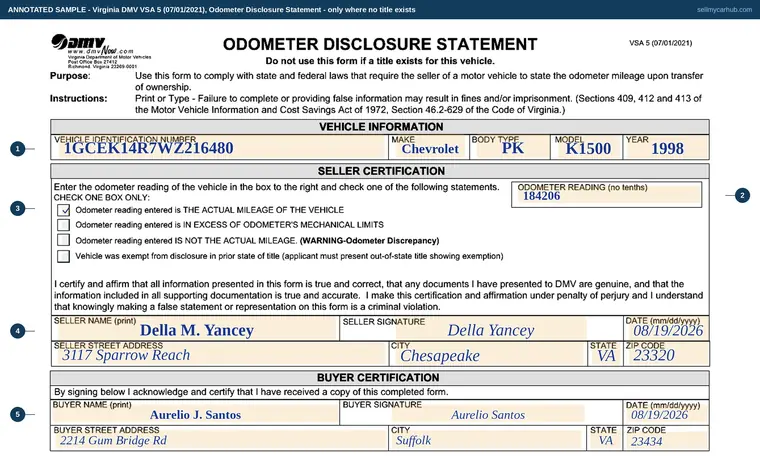Select the NOT THE ACTUAL MILEAGE checkbox
Viewport: 760px width, 456px height.
63,240
